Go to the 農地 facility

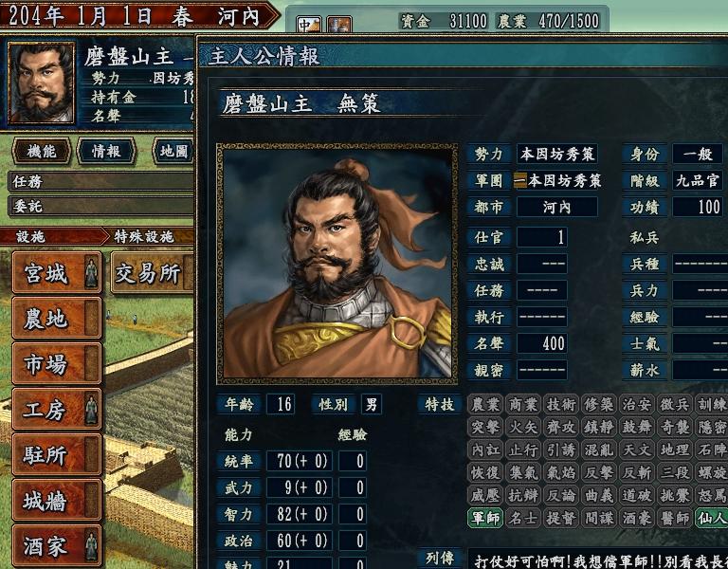coord(57,319)
